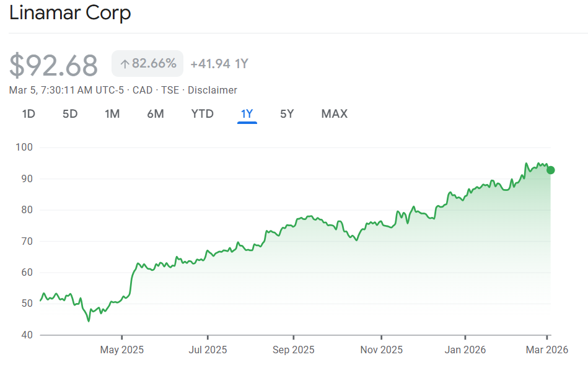Show the MAX price history
Screen dimensions: 588x370
(x=334, y=114)
